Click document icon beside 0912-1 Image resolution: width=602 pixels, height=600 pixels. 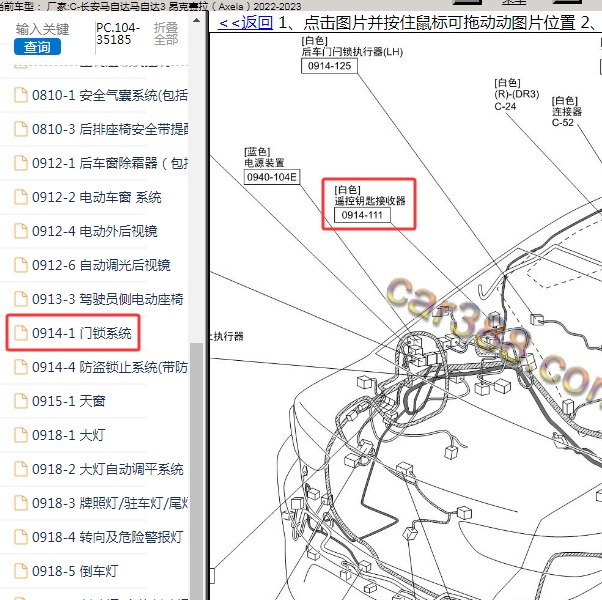[21, 163]
